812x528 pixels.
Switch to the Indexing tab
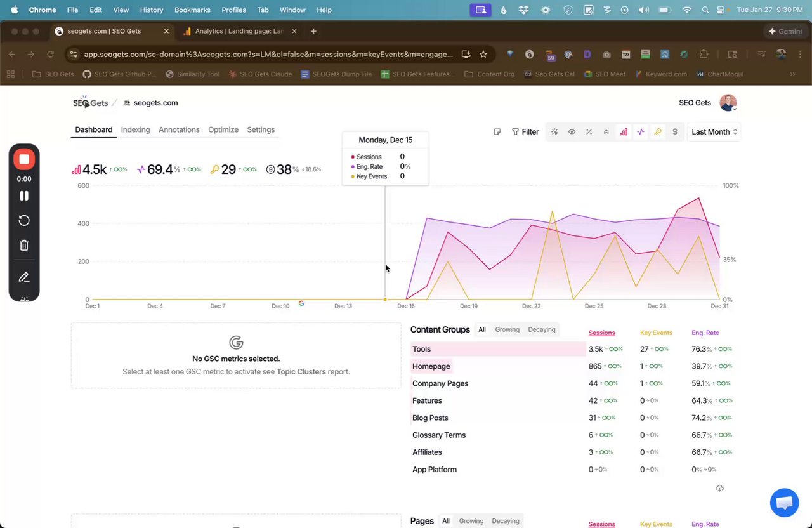pyautogui.click(x=136, y=129)
